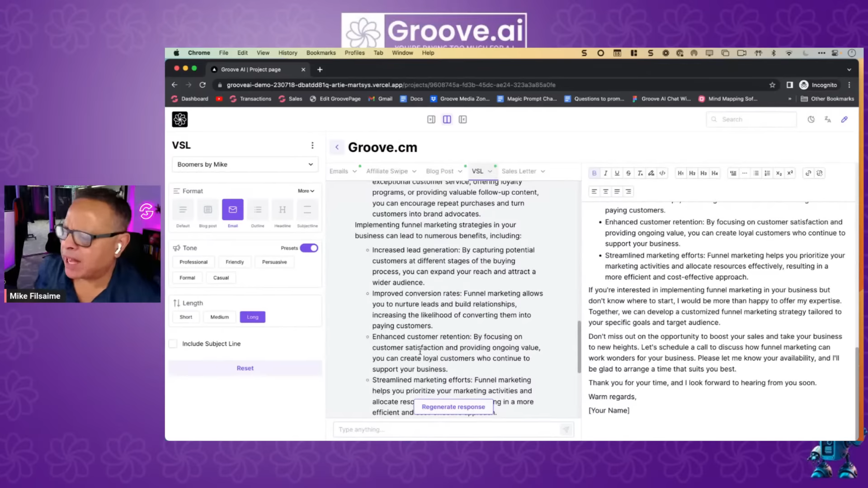The image size is (868, 488).
Task: Switch to the Affiliate Swipe tab
Action: [387, 171]
